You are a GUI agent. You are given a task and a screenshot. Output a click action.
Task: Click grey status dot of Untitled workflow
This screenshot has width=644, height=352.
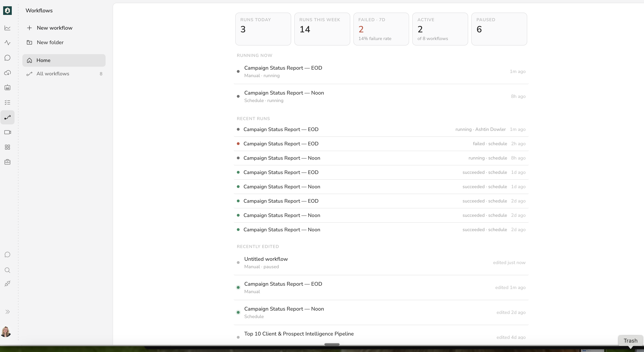coord(238,263)
